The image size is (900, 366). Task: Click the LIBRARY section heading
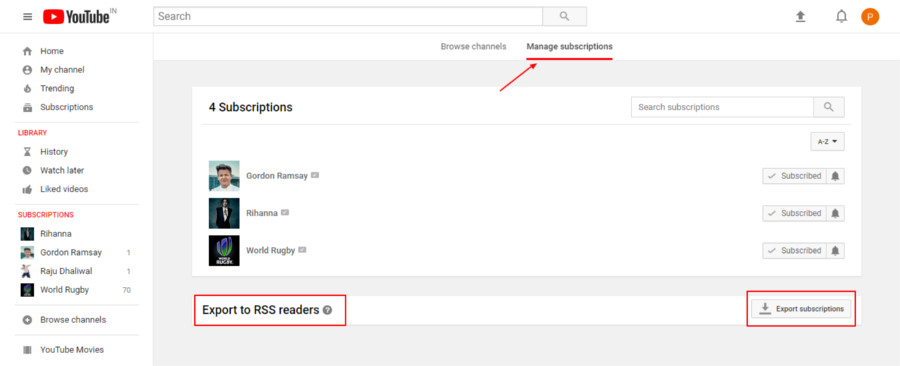pyautogui.click(x=32, y=133)
